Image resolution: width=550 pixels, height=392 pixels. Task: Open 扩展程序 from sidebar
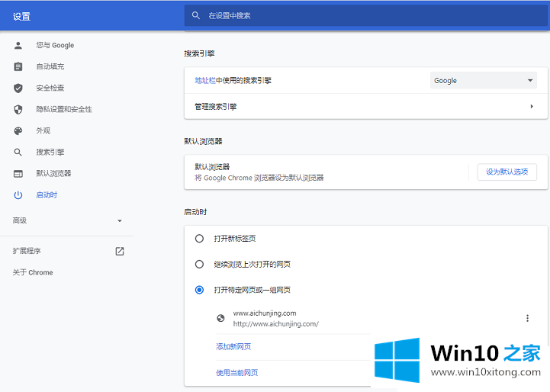point(27,251)
